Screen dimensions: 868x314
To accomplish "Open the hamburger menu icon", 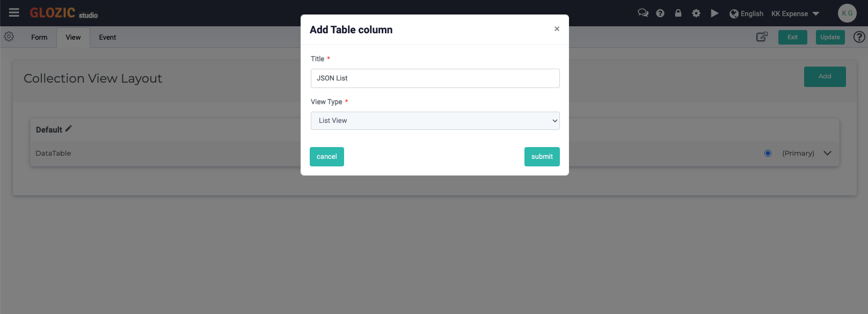I will (x=14, y=12).
